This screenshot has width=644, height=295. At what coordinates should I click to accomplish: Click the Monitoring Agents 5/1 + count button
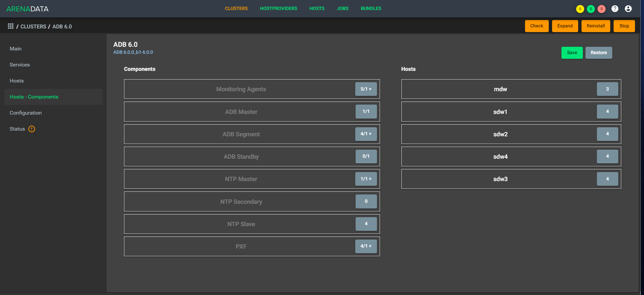(x=366, y=89)
